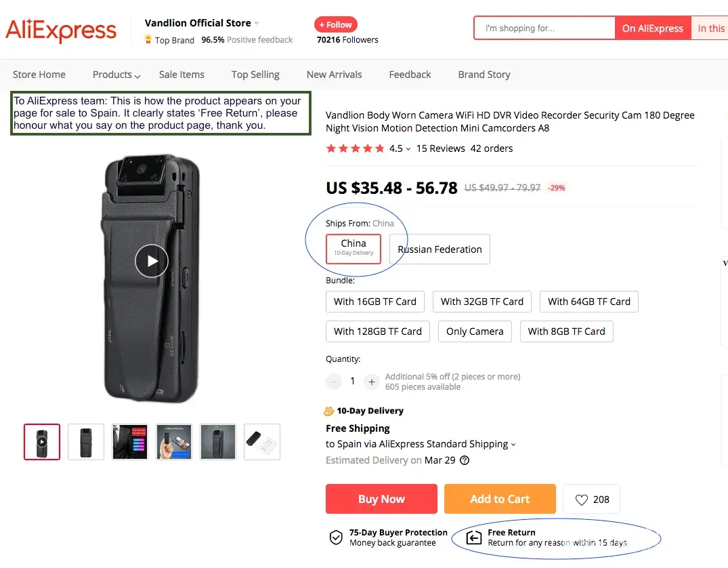Click the Free Return arrow icon
The height and width of the screenshot is (568, 728).
474,537
